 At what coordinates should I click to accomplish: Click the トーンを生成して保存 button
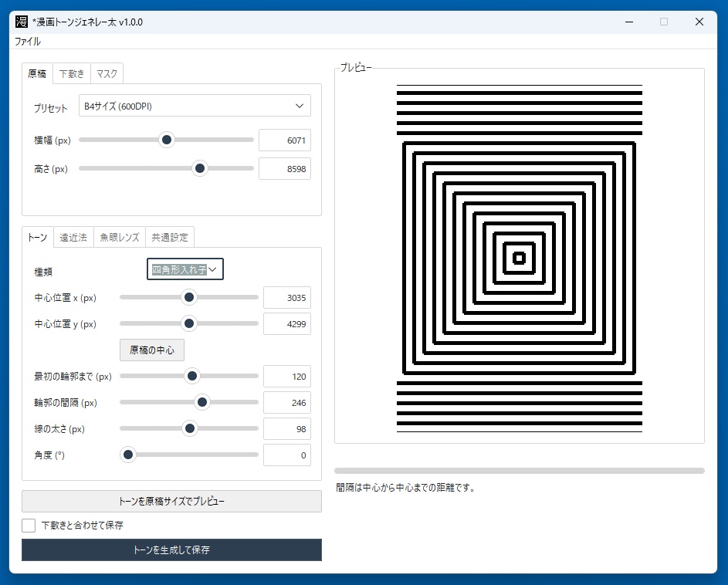pos(172,549)
